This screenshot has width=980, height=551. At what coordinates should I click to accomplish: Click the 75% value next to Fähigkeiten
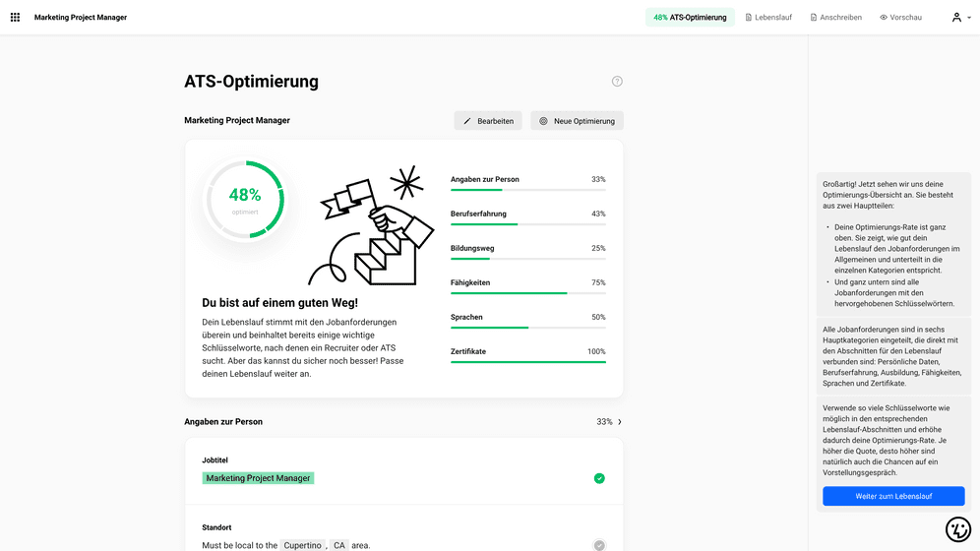click(x=598, y=282)
